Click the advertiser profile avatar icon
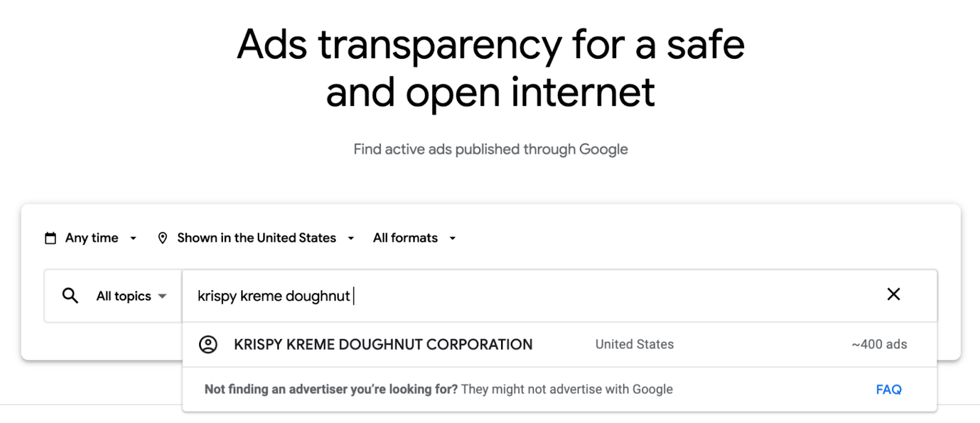Viewport: 980px width, 423px height. [209, 344]
